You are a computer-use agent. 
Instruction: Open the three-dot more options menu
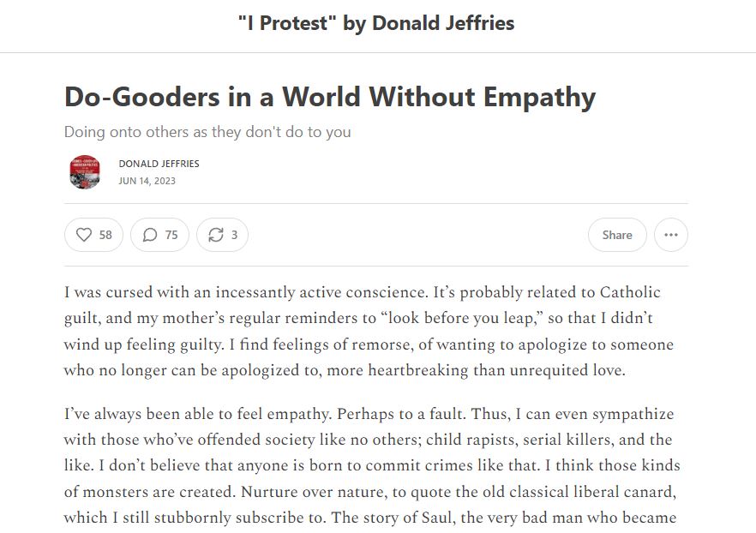[670, 235]
